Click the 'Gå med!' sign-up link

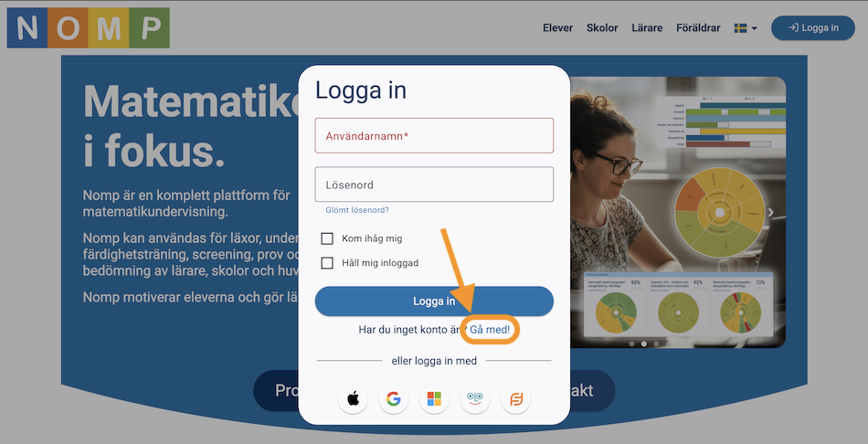click(490, 329)
